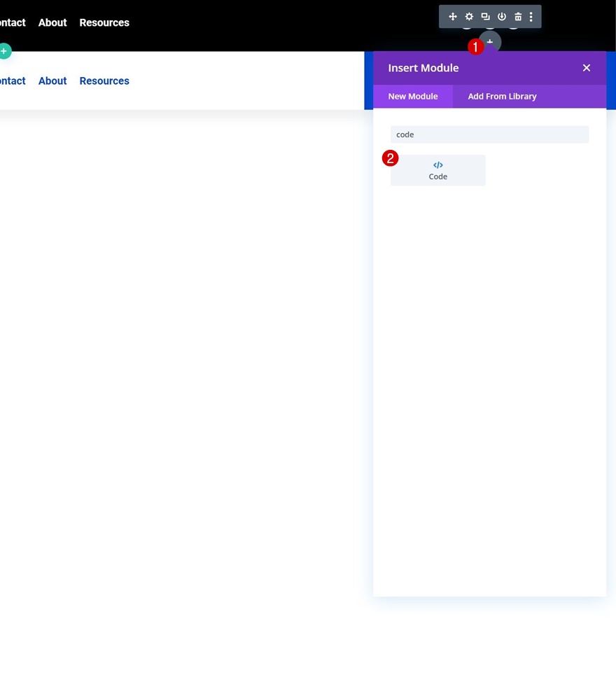616x675 pixels.
Task: Open module settings with the gear icon
Action: [x=468, y=16]
